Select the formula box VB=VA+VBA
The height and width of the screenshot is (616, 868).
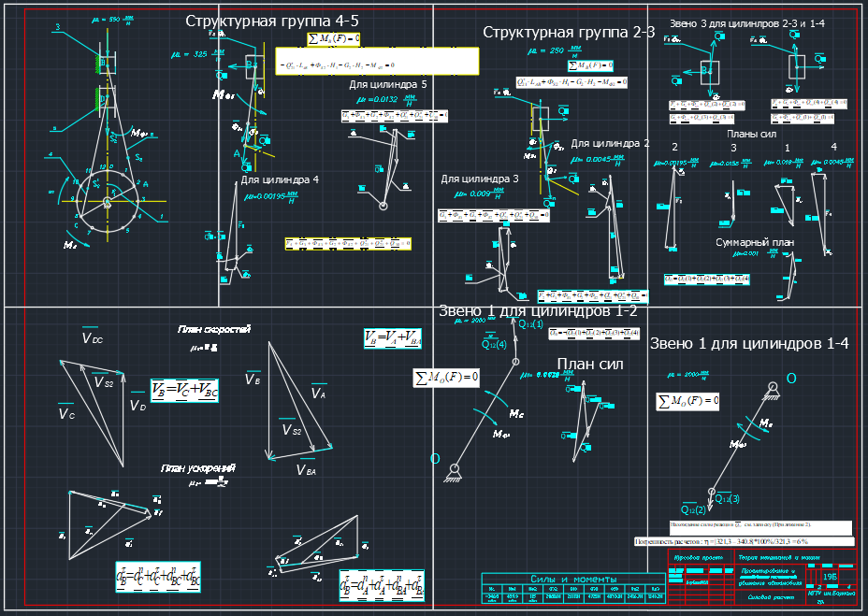tap(393, 338)
